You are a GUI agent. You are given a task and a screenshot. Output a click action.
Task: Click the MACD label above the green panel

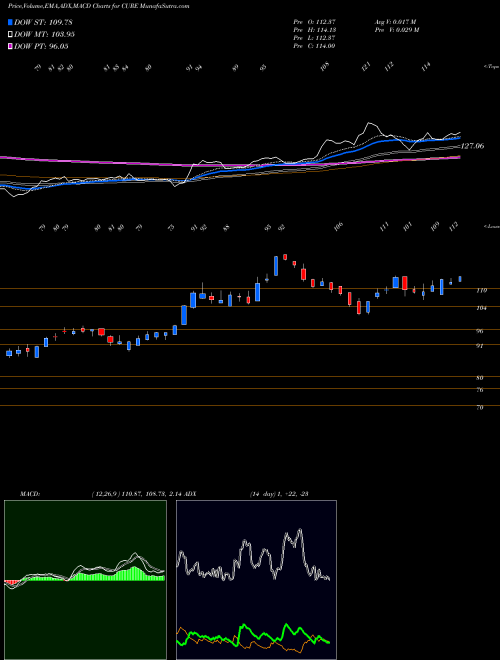(x=29, y=494)
